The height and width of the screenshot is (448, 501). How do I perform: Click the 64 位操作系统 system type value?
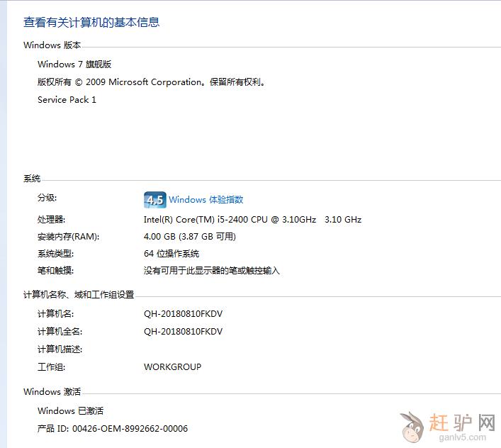click(x=171, y=254)
